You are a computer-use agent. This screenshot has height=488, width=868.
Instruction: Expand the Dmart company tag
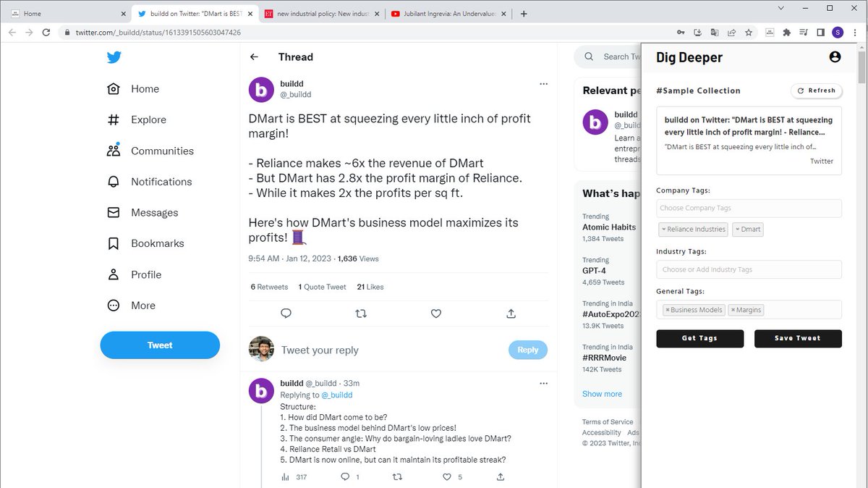click(738, 230)
